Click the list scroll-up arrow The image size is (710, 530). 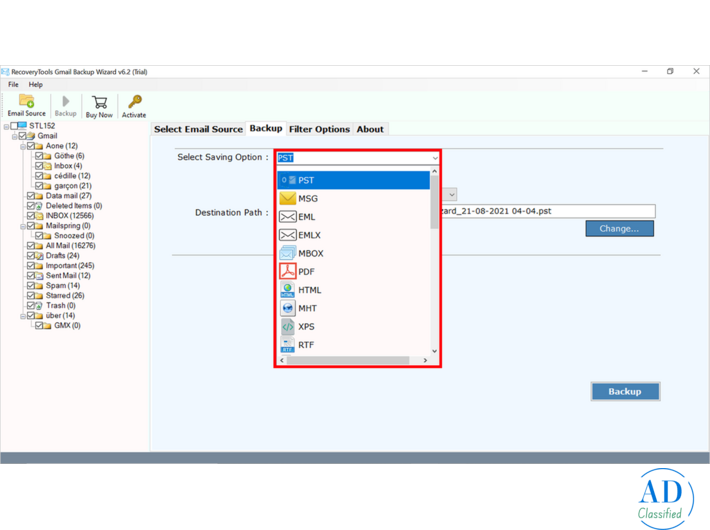[434, 171]
